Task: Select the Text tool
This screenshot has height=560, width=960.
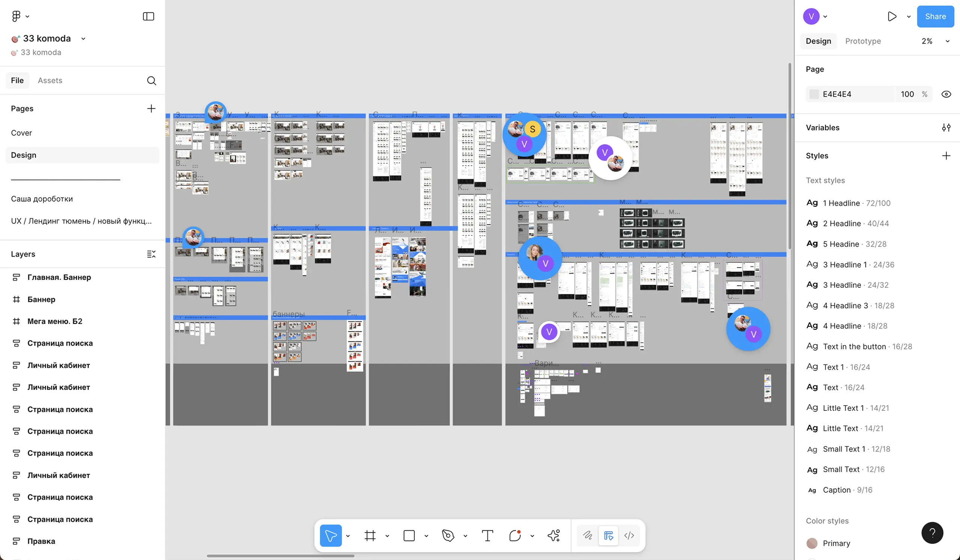Action: (x=487, y=536)
